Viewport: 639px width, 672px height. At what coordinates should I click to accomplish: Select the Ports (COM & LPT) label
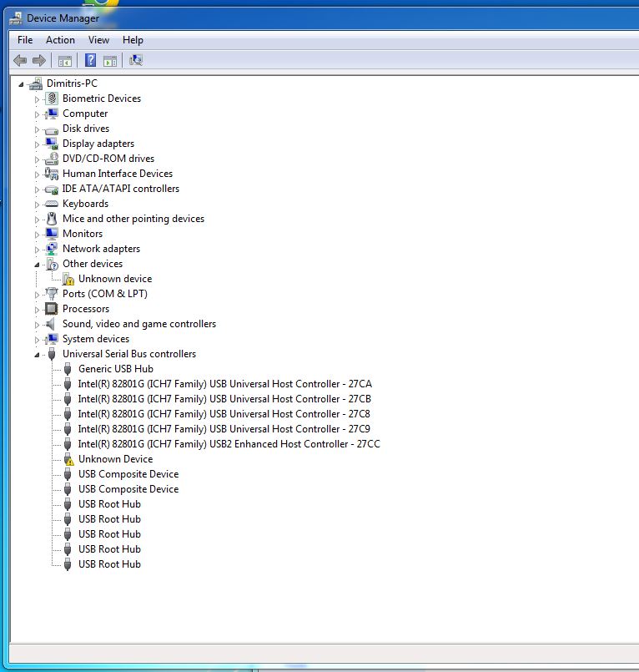pos(105,294)
